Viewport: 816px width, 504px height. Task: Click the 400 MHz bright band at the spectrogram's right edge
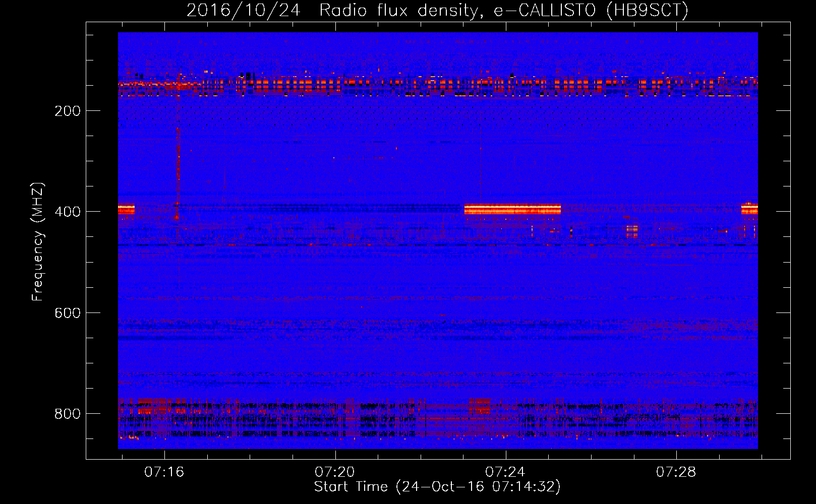(x=749, y=209)
